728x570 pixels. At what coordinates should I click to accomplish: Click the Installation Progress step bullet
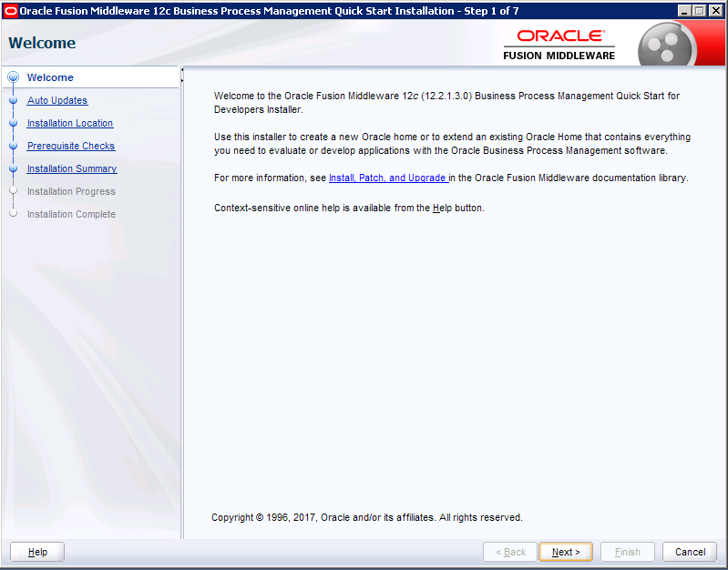pyautogui.click(x=14, y=191)
